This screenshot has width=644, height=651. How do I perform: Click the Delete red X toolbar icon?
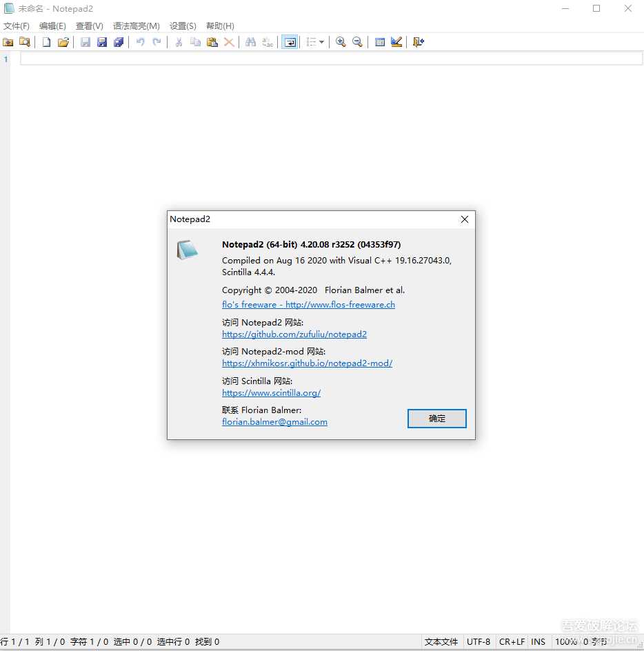click(229, 42)
